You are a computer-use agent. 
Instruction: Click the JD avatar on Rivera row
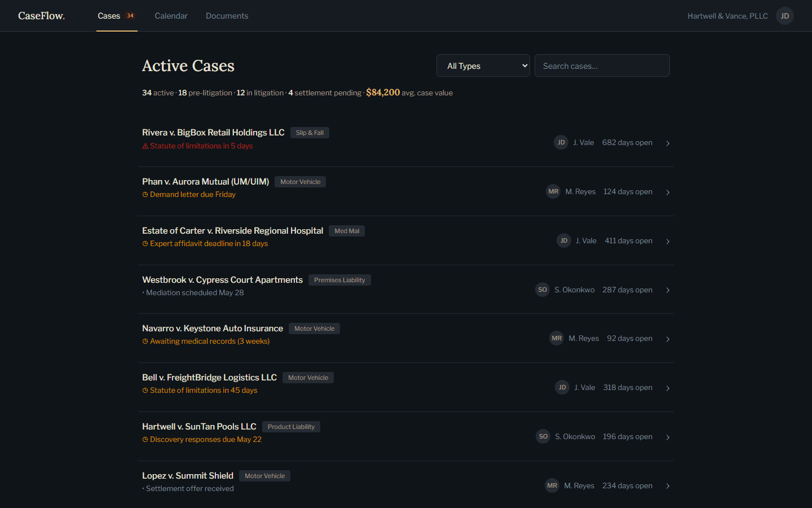[x=561, y=142]
